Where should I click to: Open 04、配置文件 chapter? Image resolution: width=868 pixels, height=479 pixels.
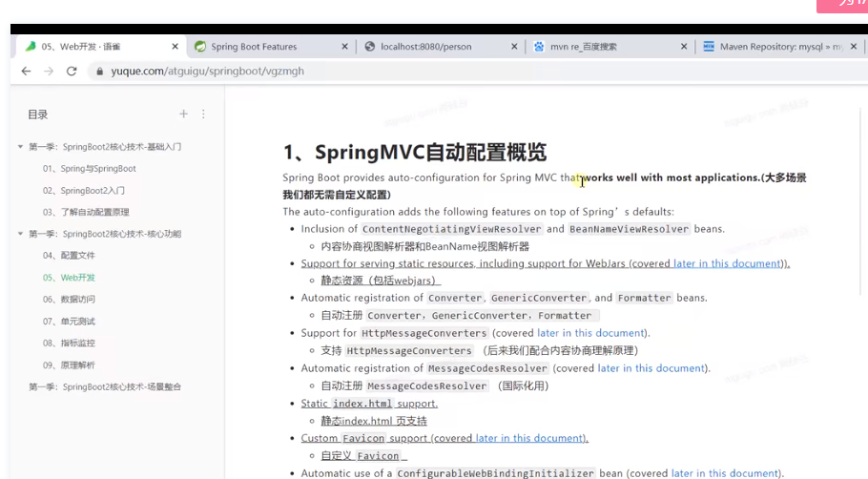point(69,256)
